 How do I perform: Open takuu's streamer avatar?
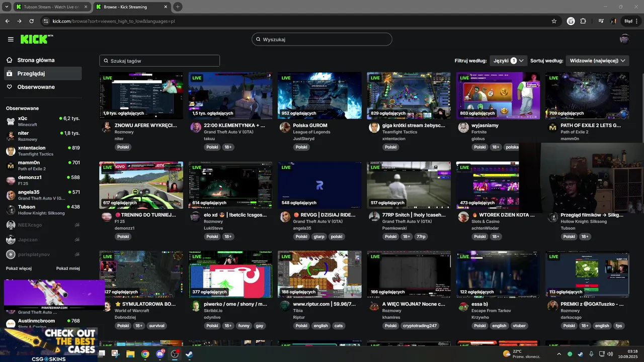click(196, 127)
